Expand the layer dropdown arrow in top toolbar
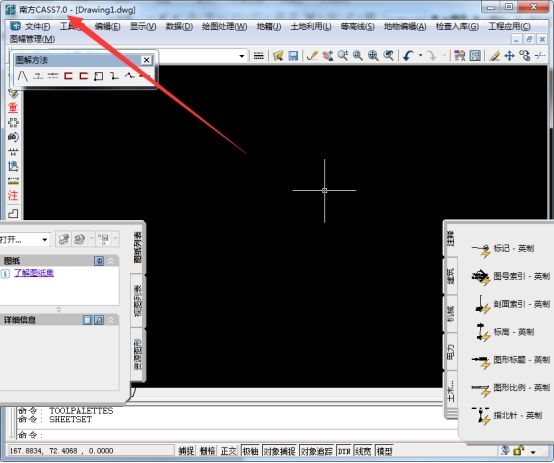 (242, 56)
